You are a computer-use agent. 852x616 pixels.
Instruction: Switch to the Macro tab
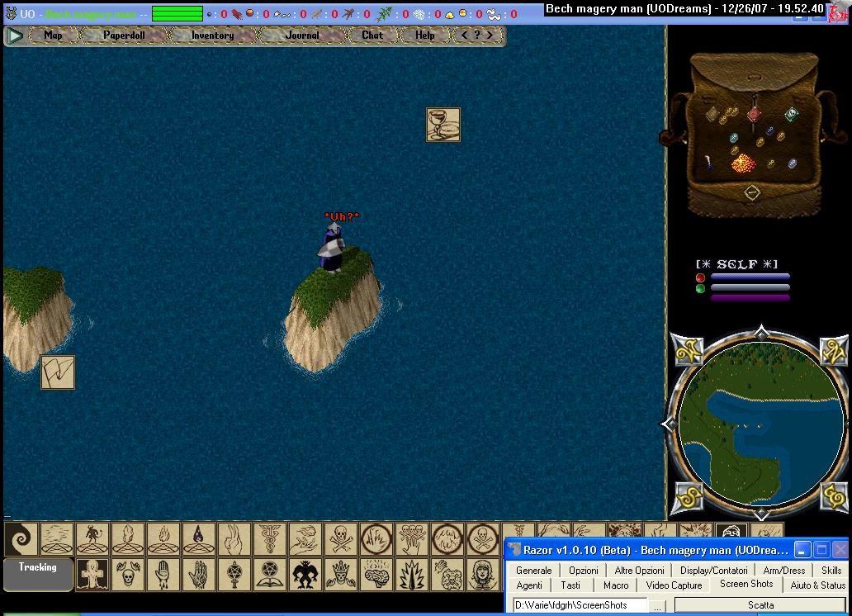point(616,585)
